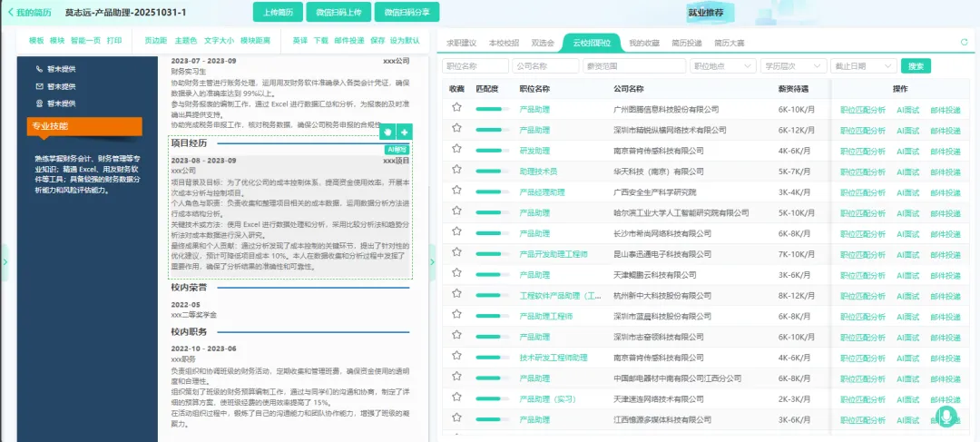The height and width of the screenshot is (442, 980).
Task: Favorite the 产品助理（实习） job star
Action: pos(456,398)
